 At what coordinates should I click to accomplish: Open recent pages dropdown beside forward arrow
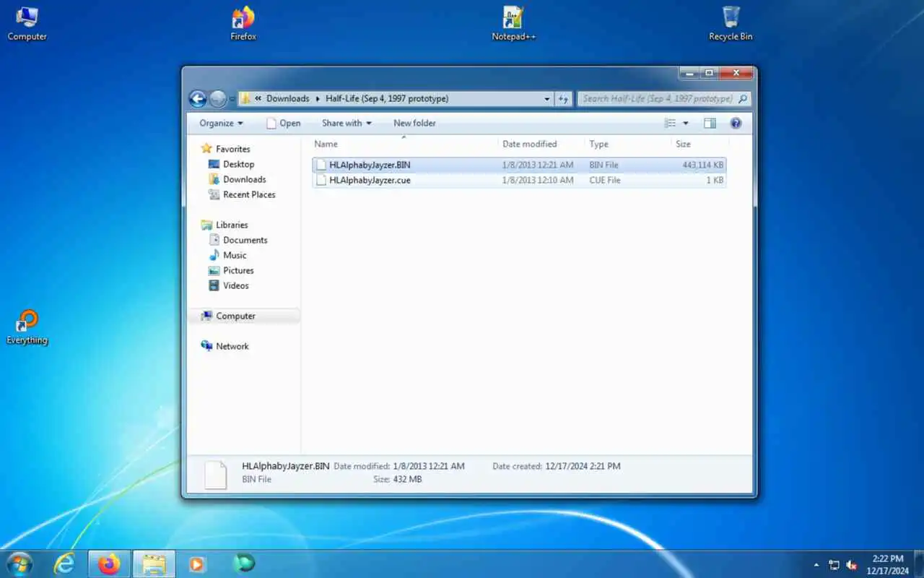233,99
